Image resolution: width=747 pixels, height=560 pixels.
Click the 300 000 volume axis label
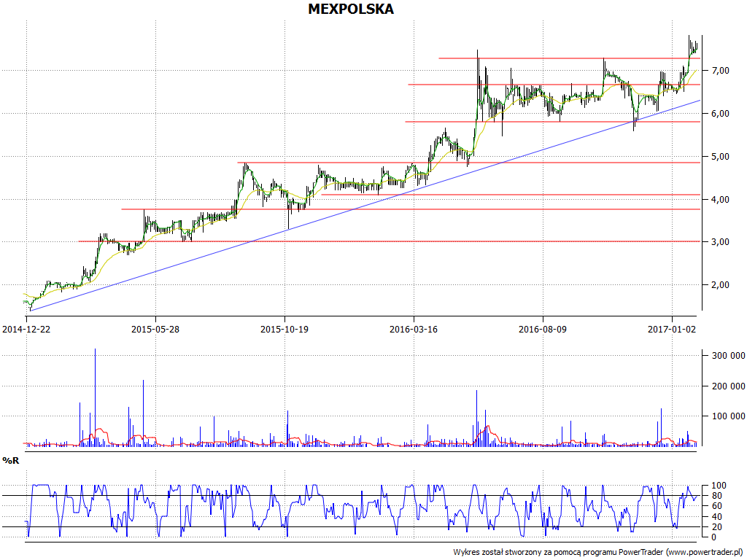(729, 355)
